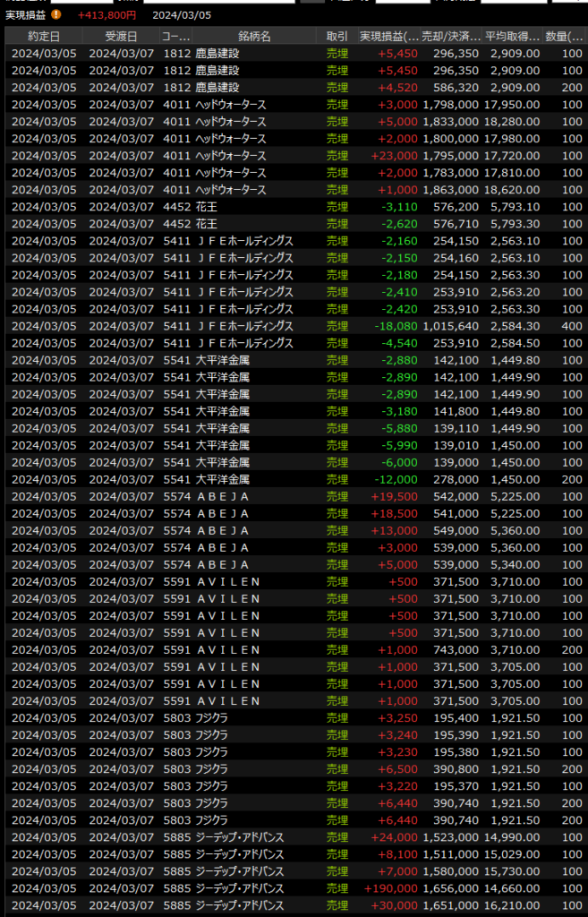Click the コード column header
The image size is (588, 917).
[x=175, y=36]
